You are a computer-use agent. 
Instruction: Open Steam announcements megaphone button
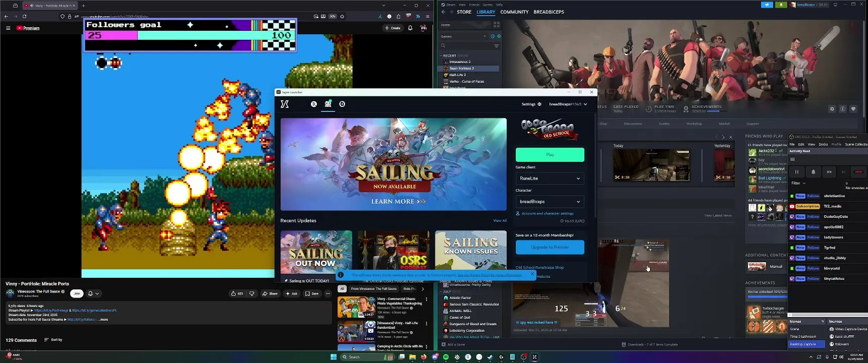click(x=767, y=5)
